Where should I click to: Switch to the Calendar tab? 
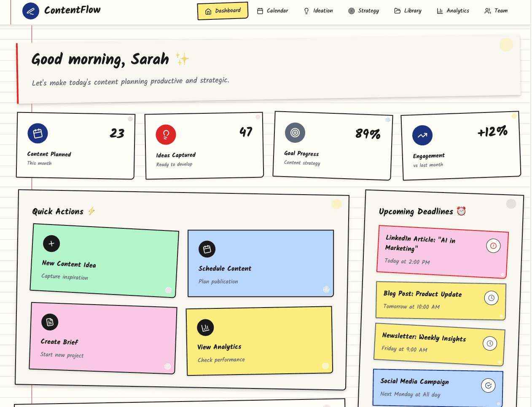coord(273,11)
